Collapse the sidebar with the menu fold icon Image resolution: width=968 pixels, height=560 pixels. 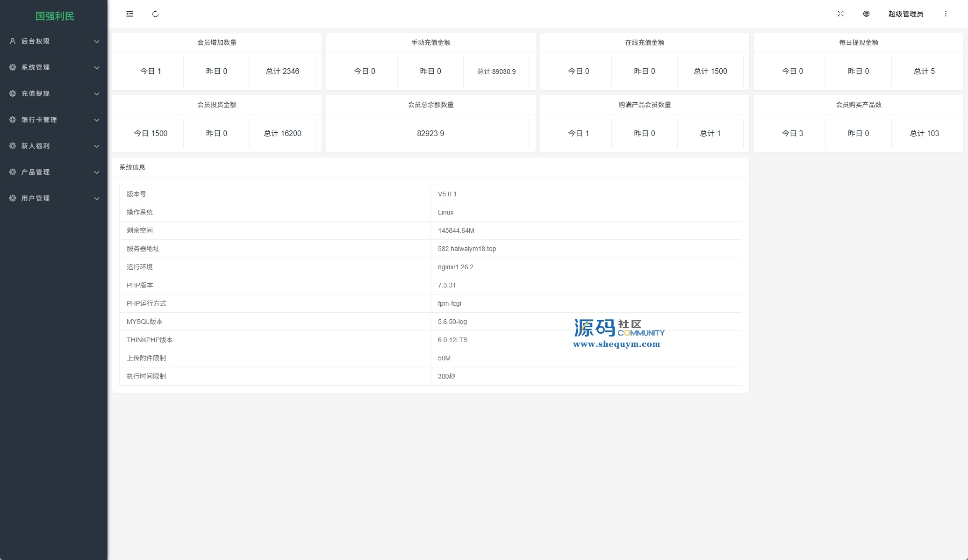coord(129,14)
